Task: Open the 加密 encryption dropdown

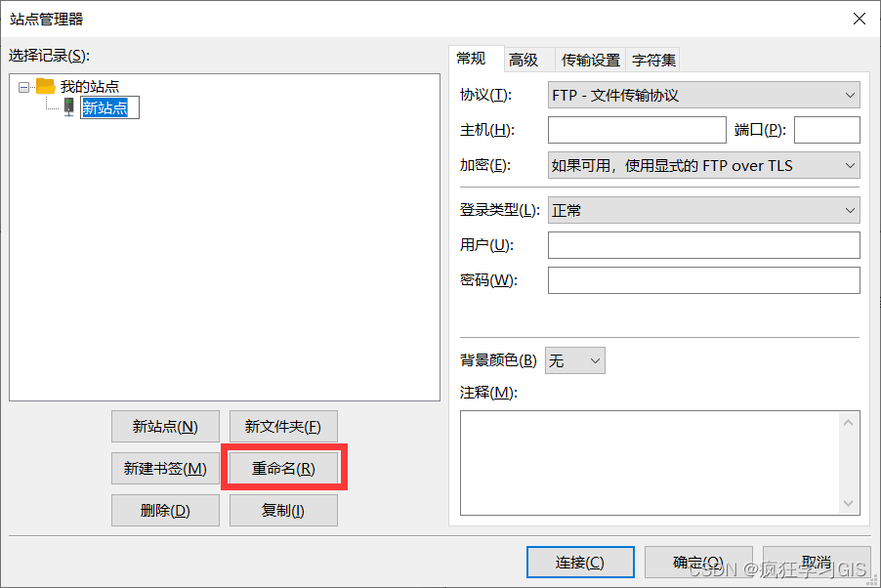Action: (x=704, y=165)
